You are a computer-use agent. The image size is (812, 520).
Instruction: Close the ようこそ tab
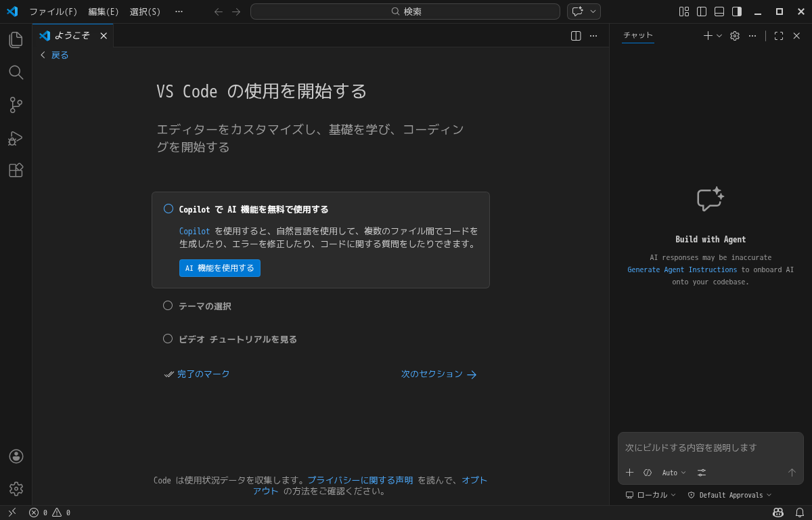coord(104,36)
